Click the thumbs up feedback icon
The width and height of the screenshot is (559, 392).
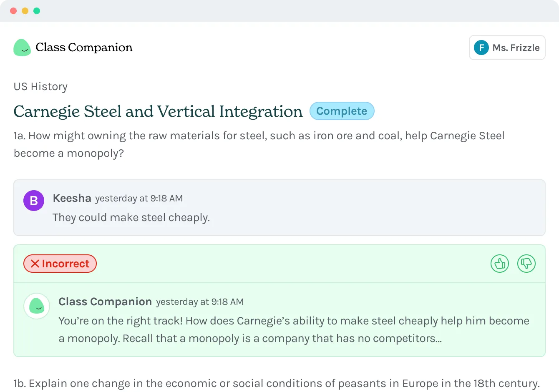click(499, 264)
